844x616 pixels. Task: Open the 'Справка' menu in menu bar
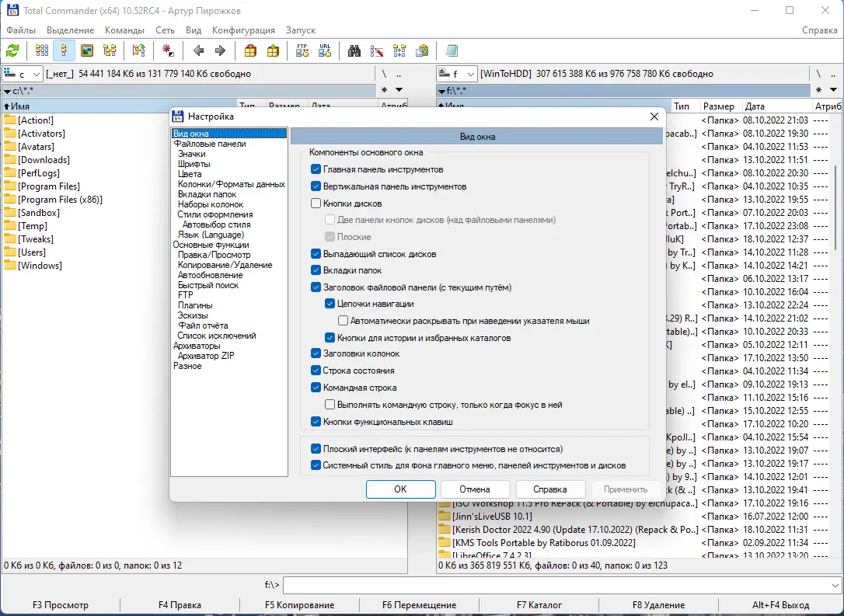click(x=819, y=30)
